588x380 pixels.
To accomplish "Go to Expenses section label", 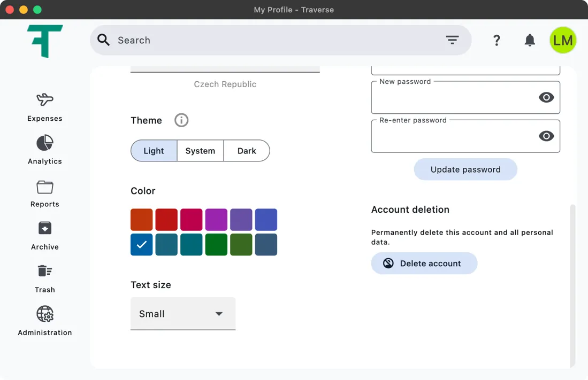I will point(44,119).
